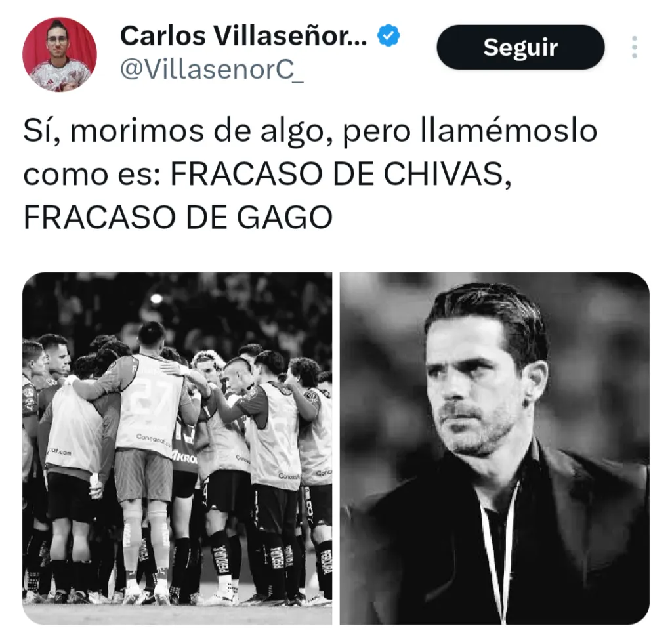
Task: Open the @VillasenorC_ handle link
Action: coord(212,70)
